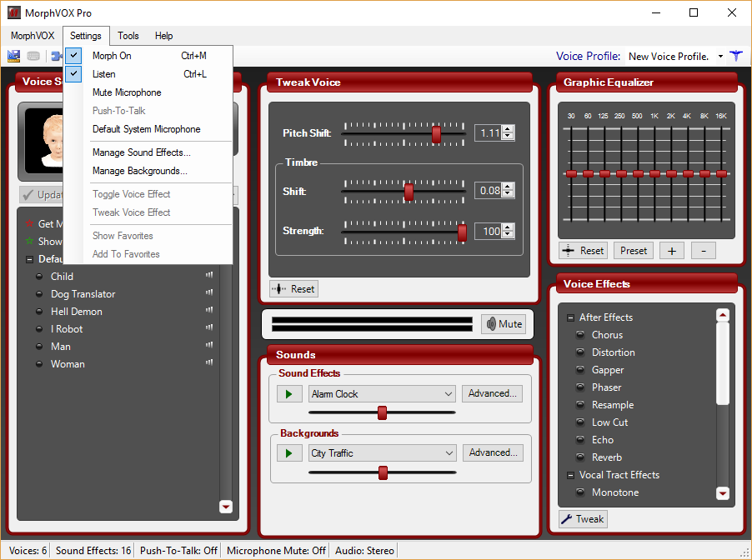
Task: Click the Sound Effects volume slider
Action: click(x=382, y=412)
